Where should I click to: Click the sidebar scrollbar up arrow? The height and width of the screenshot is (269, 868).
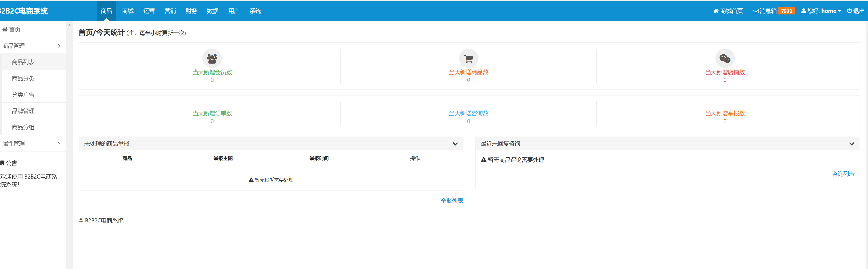coord(69,25)
